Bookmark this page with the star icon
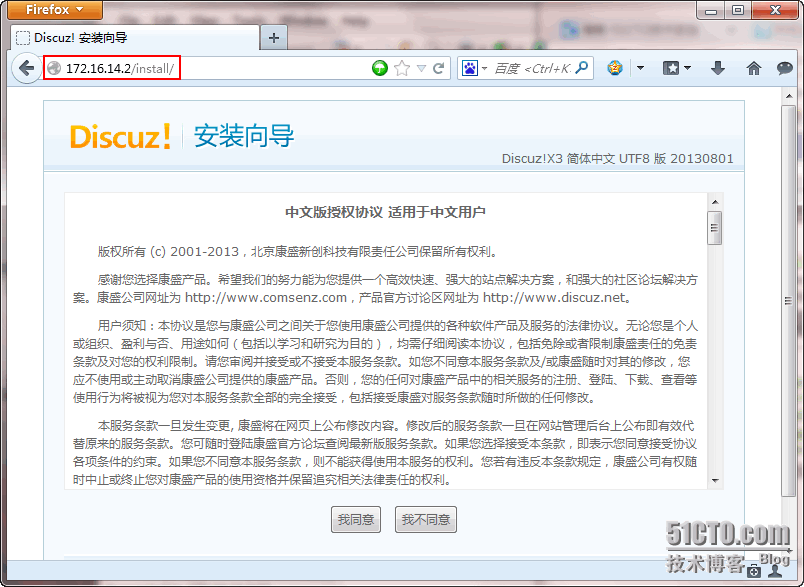Screen dimensions: 804x587 [402, 68]
